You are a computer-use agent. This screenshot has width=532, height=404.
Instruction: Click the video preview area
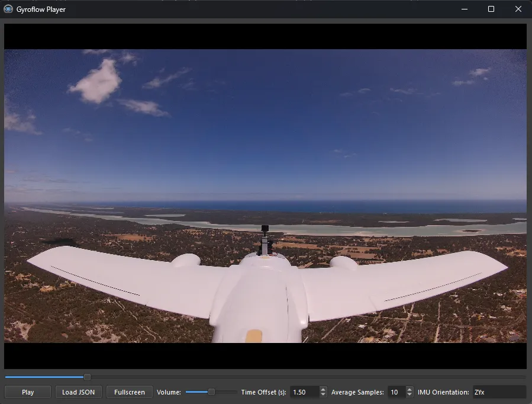click(265, 196)
